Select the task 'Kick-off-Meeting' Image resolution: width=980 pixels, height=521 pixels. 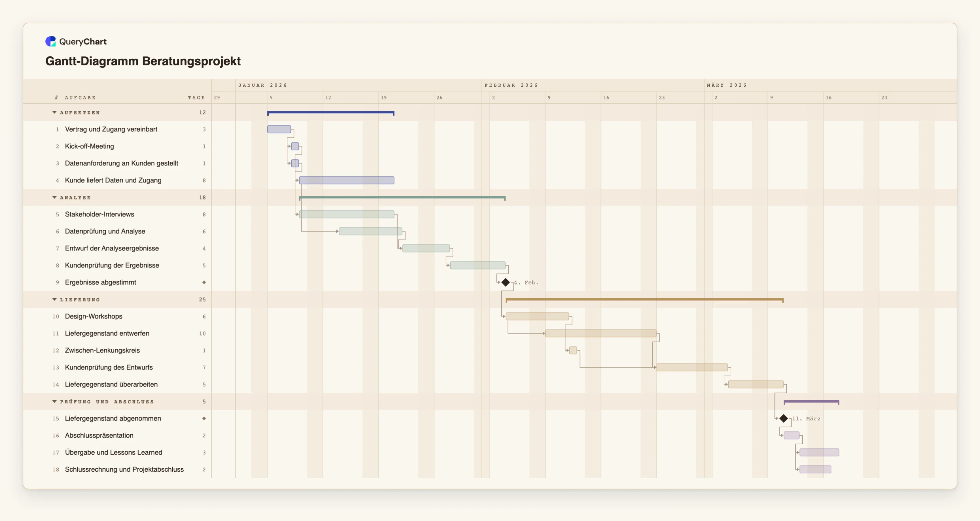89,146
